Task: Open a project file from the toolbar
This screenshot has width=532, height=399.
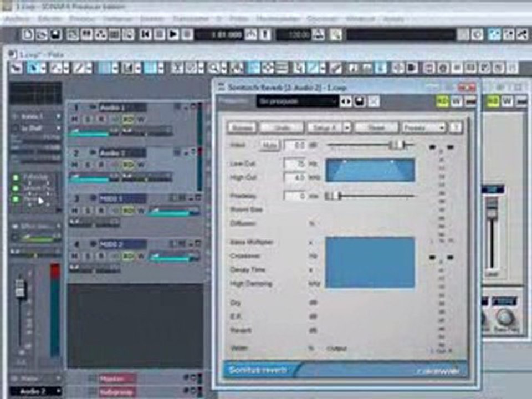Action: (x=42, y=34)
